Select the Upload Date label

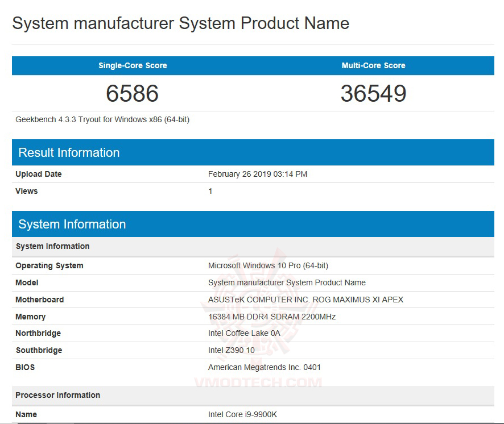pos(39,174)
